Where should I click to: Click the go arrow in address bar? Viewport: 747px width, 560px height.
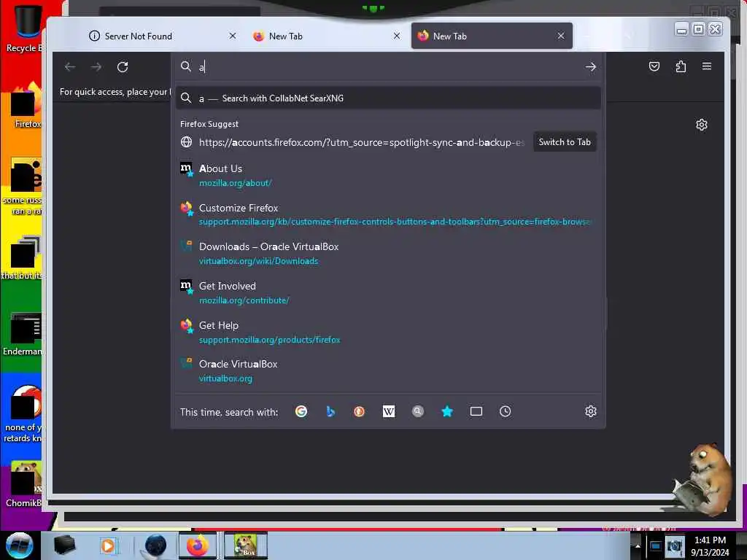pyautogui.click(x=591, y=66)
